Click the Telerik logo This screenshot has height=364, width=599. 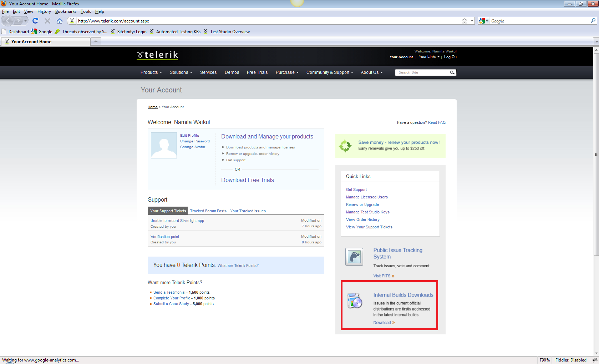tap(157, 55)
